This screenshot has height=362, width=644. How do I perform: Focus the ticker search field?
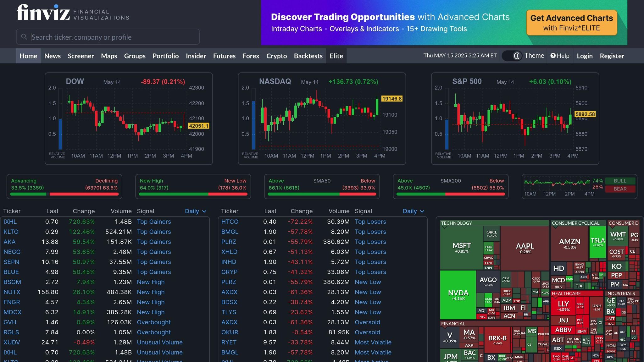(108, 37)
